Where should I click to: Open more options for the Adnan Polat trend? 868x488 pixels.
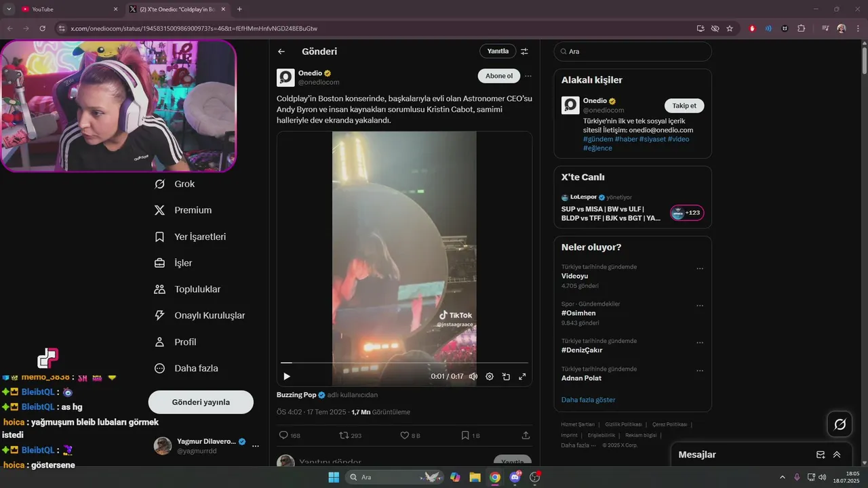point(700,371)
